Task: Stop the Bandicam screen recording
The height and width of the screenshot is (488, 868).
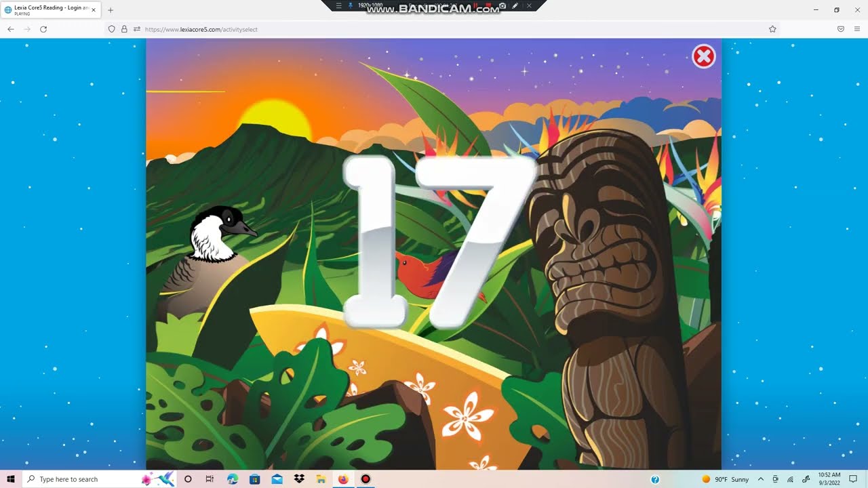Action: click(488, 5)
